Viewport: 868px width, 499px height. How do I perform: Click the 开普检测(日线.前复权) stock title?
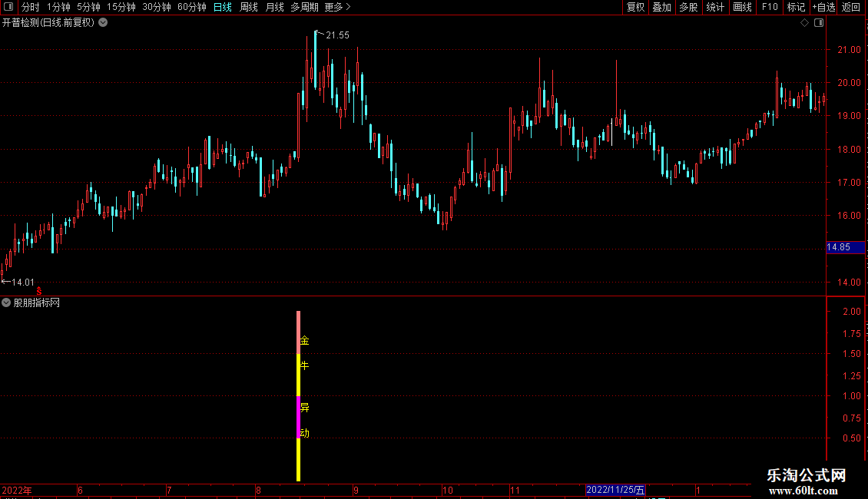pyautogui.click(x=48, y=23)
